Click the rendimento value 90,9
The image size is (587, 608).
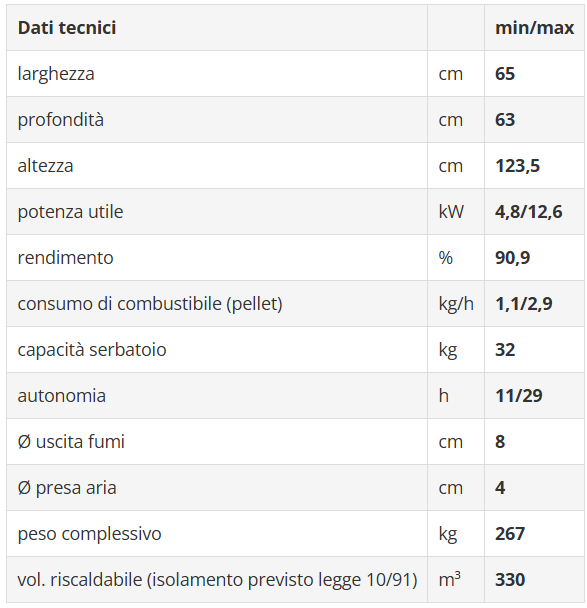click(513, 258)
